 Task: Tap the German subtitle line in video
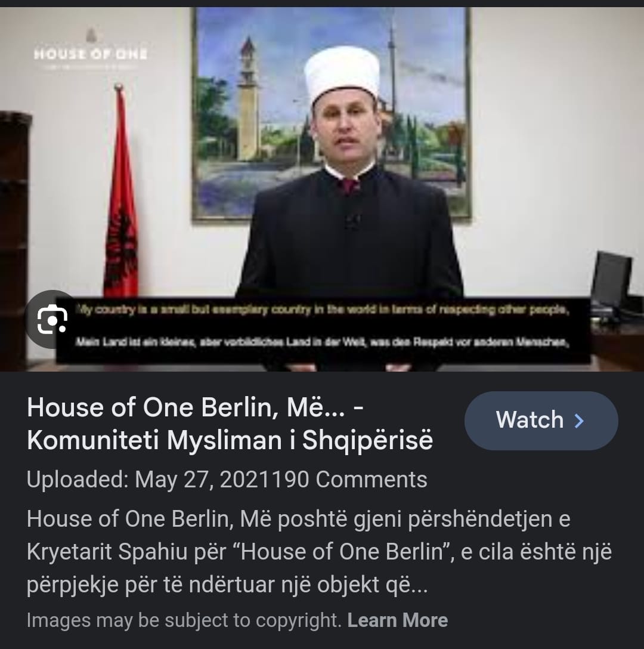coord(321,342)
